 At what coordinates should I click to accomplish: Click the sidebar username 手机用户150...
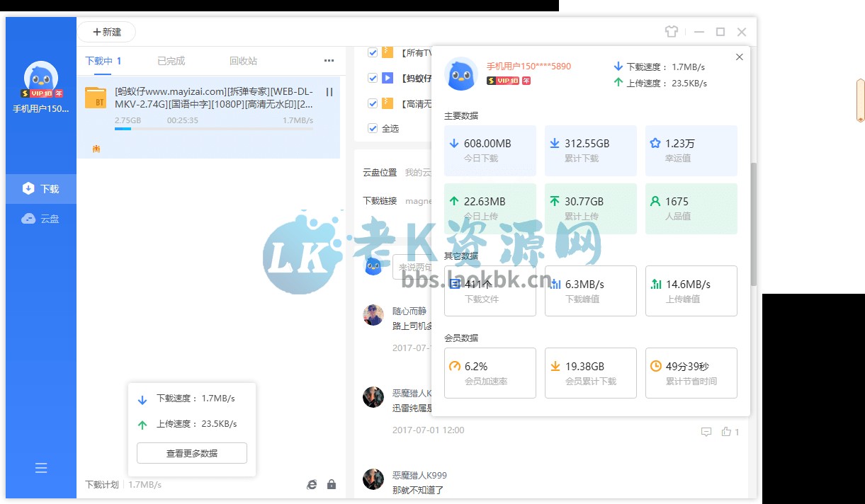pyautogui.click(x=41, y=109)
